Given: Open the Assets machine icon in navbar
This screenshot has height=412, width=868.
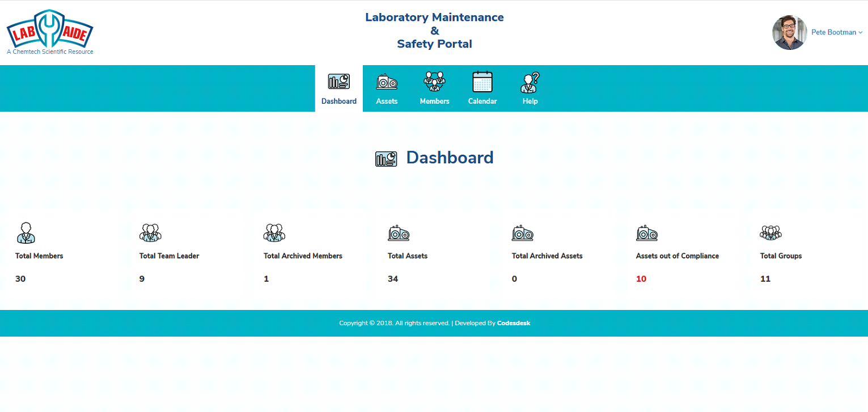Looking at the screenshot, I should 387,82.
